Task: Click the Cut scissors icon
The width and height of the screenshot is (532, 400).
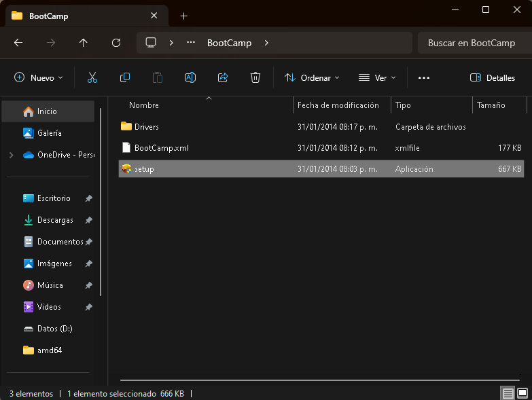Action: [x=92, y=77]
